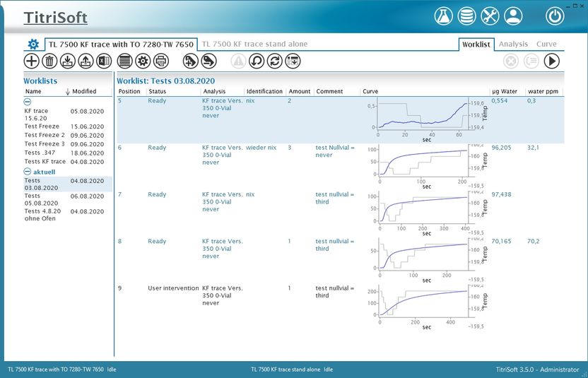Viewport: 588px width, 378px height.
Task: Click the Status column header
Action: click(157, 92)
